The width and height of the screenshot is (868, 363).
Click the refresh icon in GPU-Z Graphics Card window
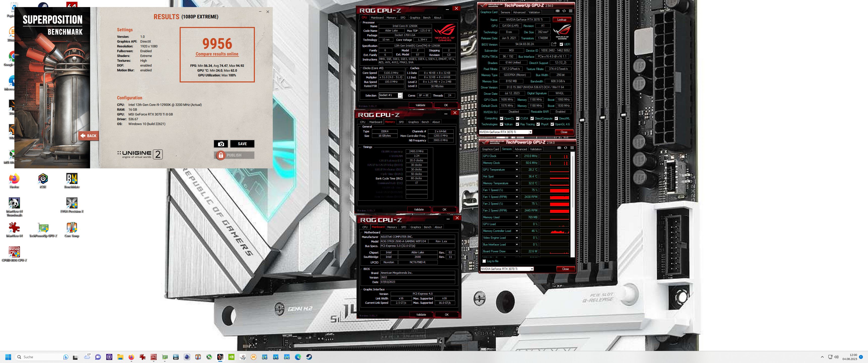pyautogui.click(x=564, y=11)
